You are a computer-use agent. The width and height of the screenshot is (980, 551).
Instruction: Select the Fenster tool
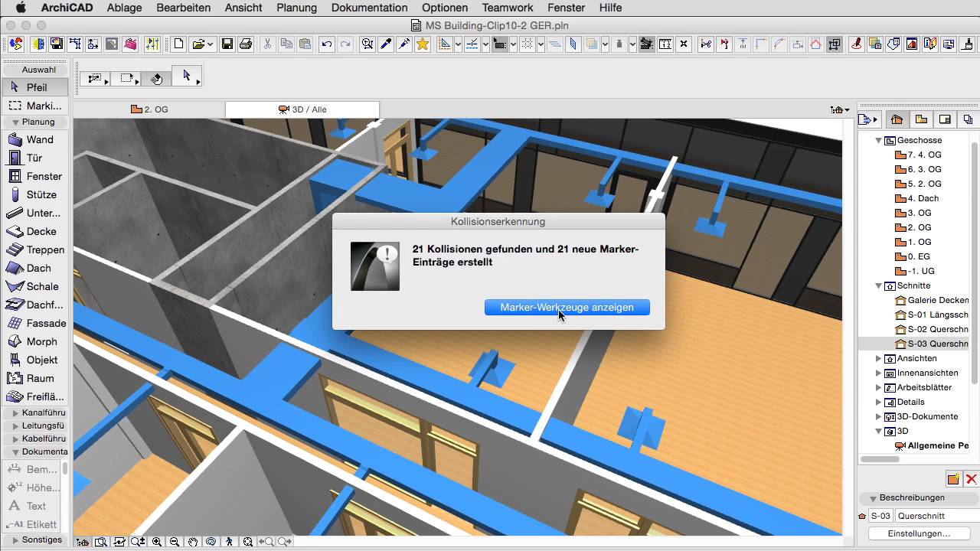pyautogui.click(x=35, y=176)
